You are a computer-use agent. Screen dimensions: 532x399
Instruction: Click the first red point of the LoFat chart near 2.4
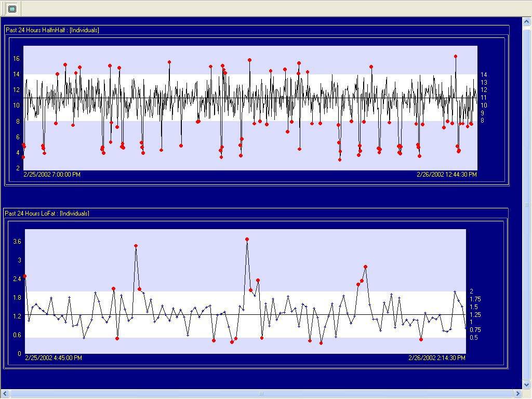pyautogui.click(x=25, y=276)
